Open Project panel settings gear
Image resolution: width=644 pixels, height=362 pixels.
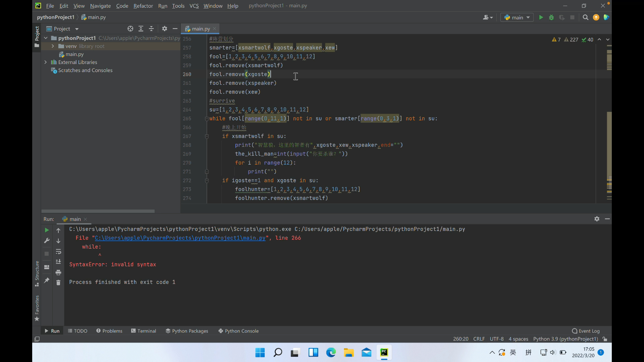click(164, 29)
